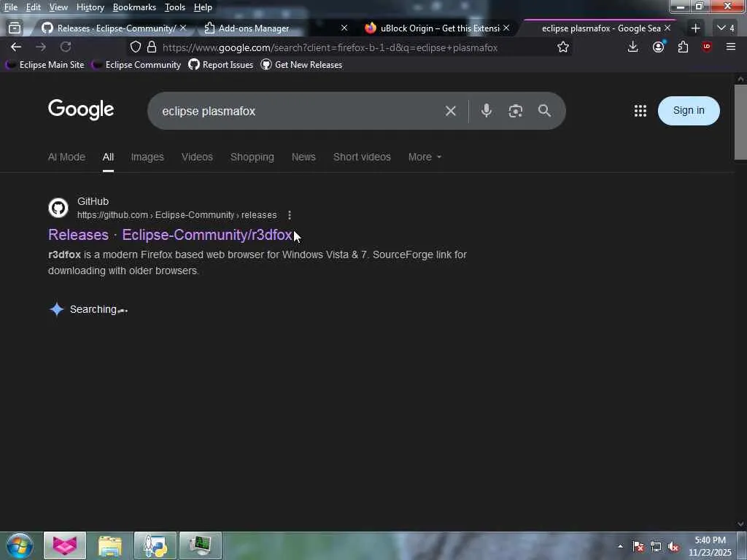747x560 pixels.
Task: Open the Tools menu
Action: (174, 7)
